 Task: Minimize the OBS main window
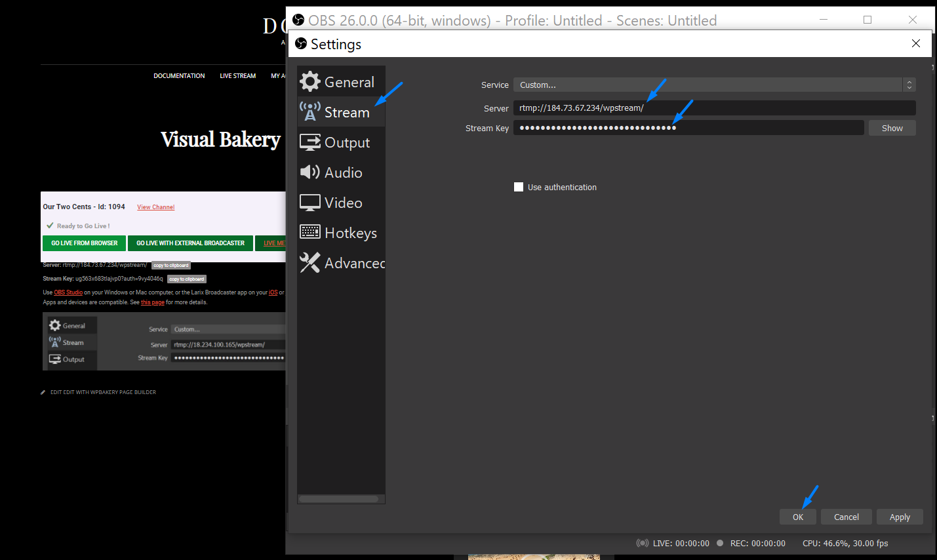[824, 20]
